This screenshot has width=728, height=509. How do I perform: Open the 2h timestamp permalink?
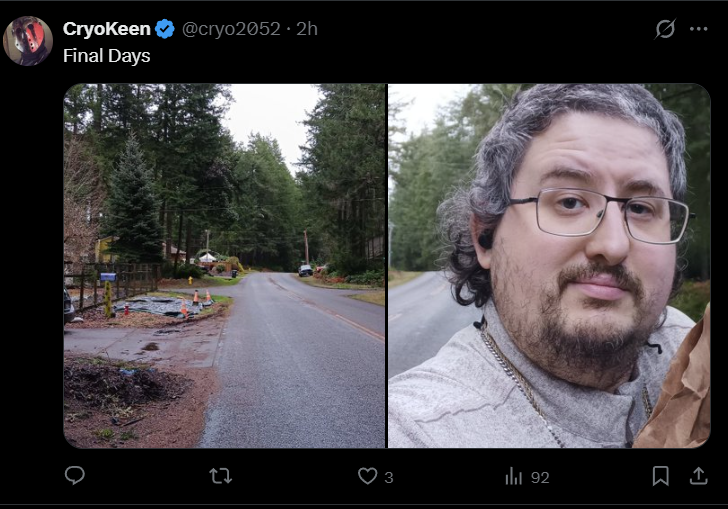click(307, 29)
